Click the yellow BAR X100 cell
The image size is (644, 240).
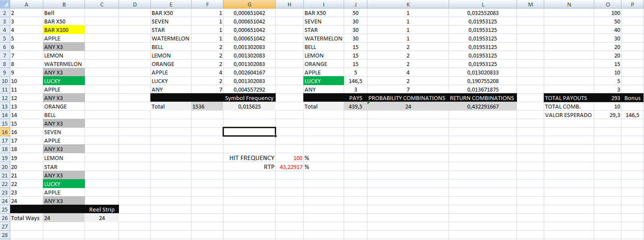click(64, 30)
